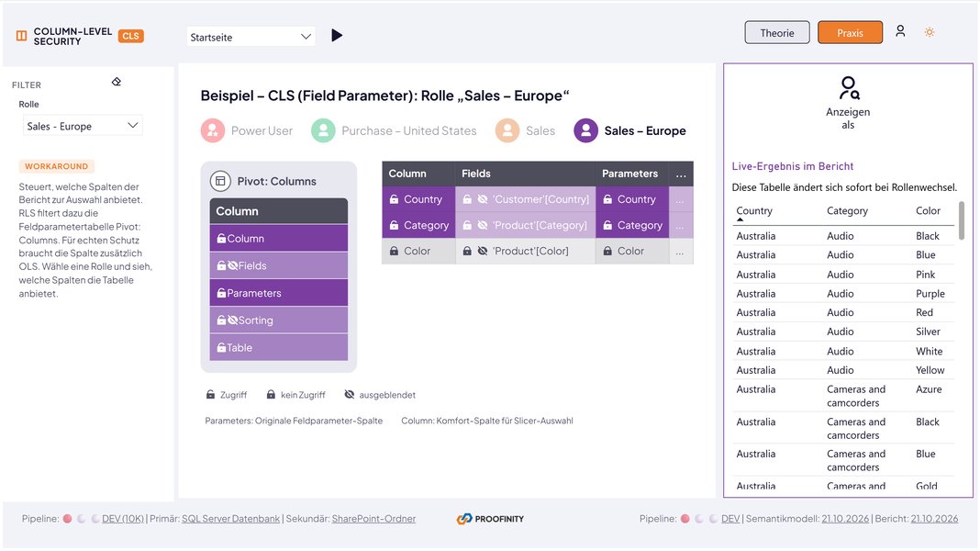Sort by the Category column header in report
980x551 pixels.
(847, 211)
